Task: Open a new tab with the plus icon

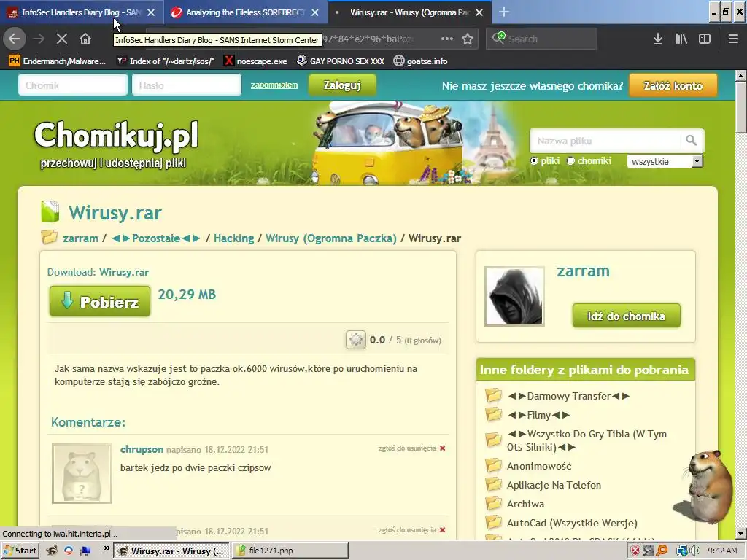Action: click(504, 12)
